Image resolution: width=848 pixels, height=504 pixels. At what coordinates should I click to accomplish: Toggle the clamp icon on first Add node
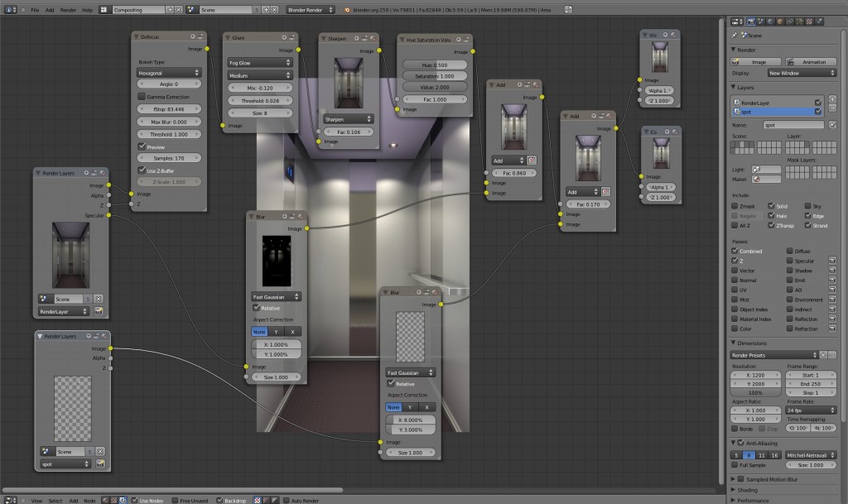532,161
